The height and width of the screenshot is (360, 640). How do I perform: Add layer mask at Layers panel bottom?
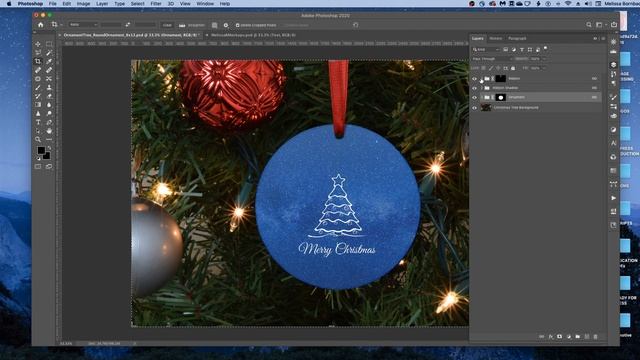pos(560,337)
